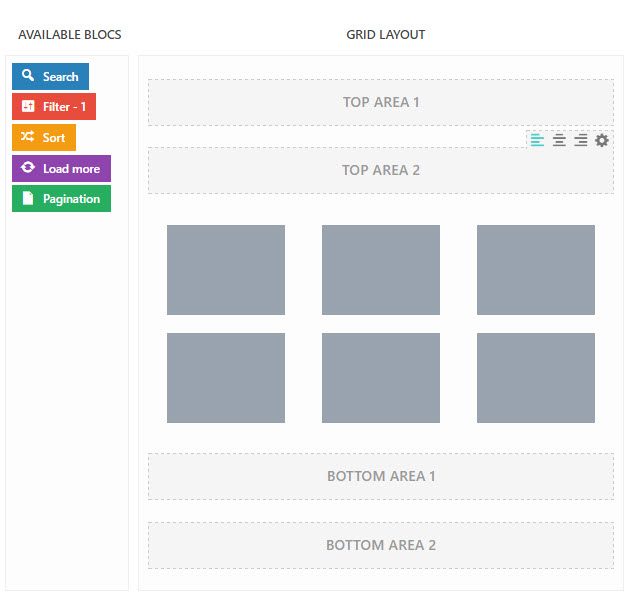Align Top Area 2 content left

537,141
